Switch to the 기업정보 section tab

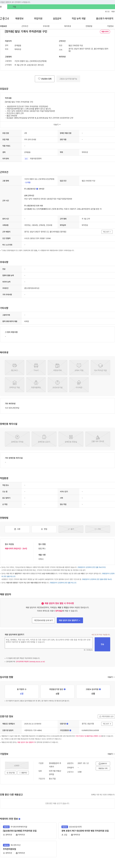pyautogui.click(x=110, y=26)
